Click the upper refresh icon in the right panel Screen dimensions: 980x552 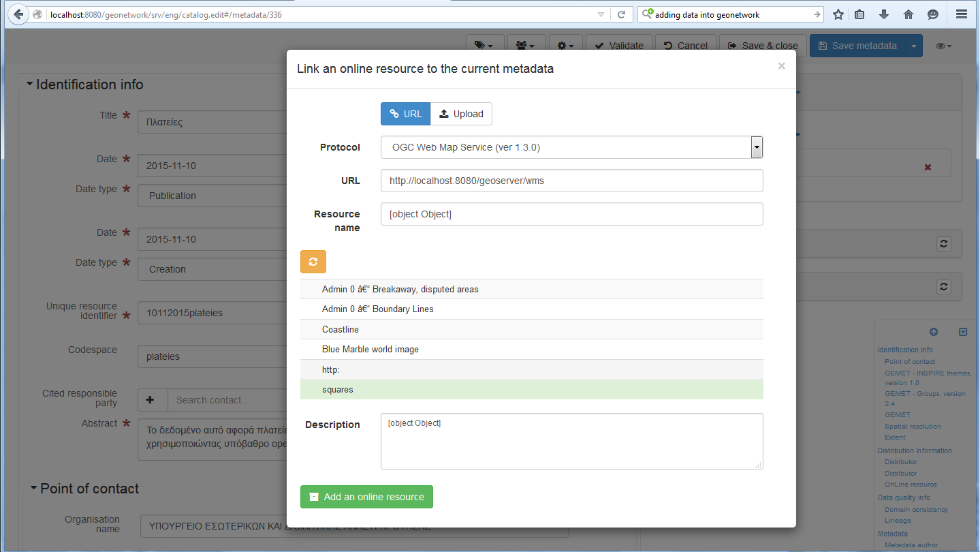coord(943,243)
